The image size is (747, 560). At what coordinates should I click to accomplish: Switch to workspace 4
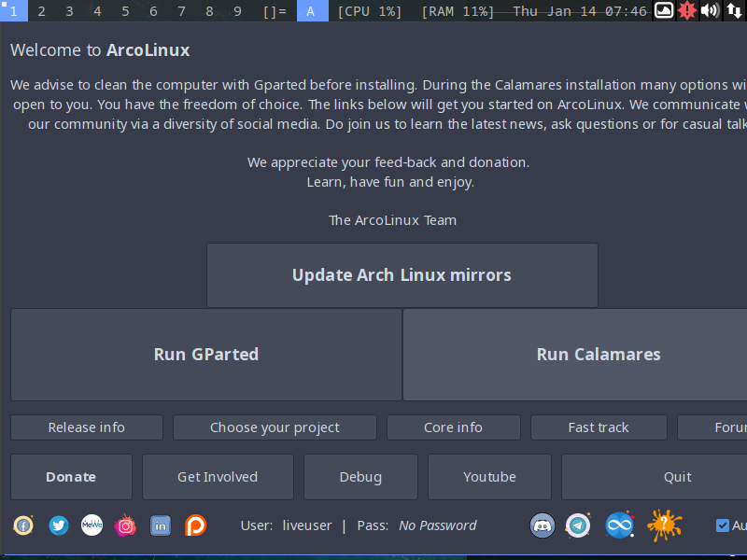tap(98, 11)
